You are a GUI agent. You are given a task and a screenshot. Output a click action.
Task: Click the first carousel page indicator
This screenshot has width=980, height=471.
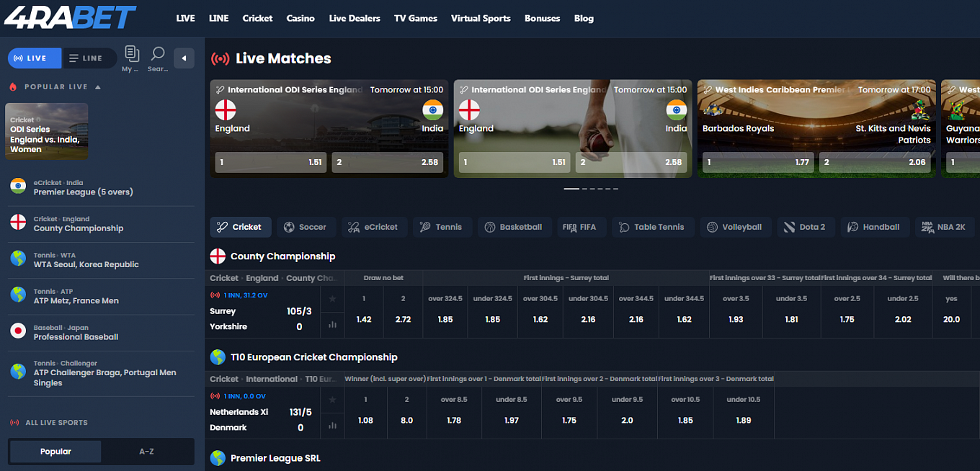point(571,189)
